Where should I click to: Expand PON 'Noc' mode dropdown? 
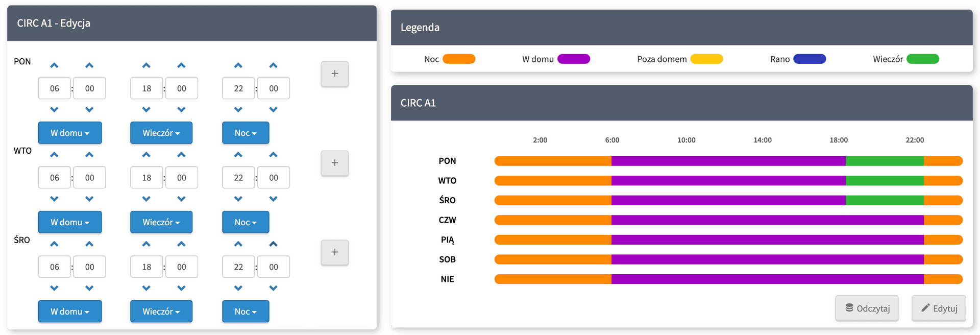246,133
